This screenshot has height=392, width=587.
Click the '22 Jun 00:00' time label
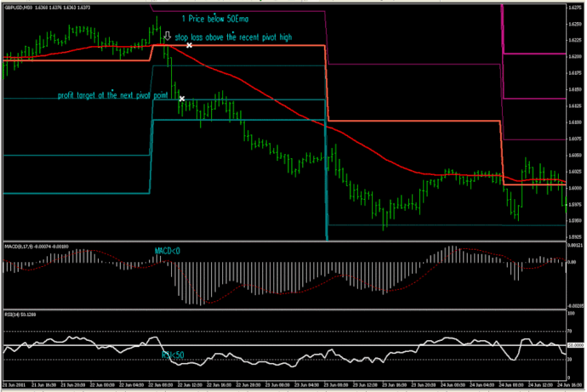pos(102,385)
